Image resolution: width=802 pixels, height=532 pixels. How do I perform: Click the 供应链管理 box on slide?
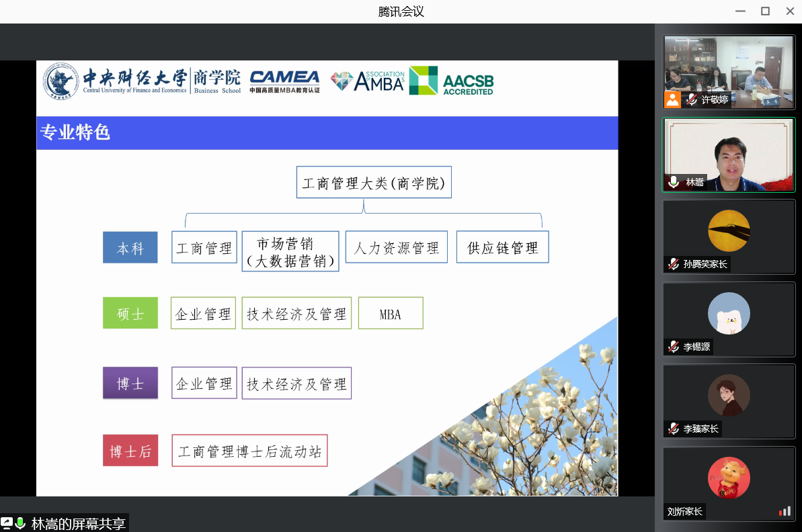[502, 247]
